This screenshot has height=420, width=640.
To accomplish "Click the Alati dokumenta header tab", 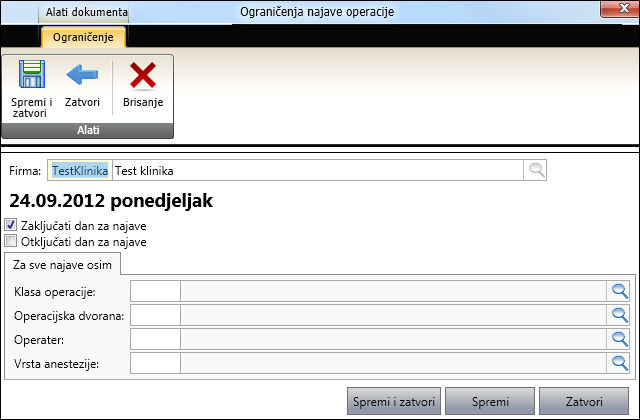I will [x=86, y=13].
